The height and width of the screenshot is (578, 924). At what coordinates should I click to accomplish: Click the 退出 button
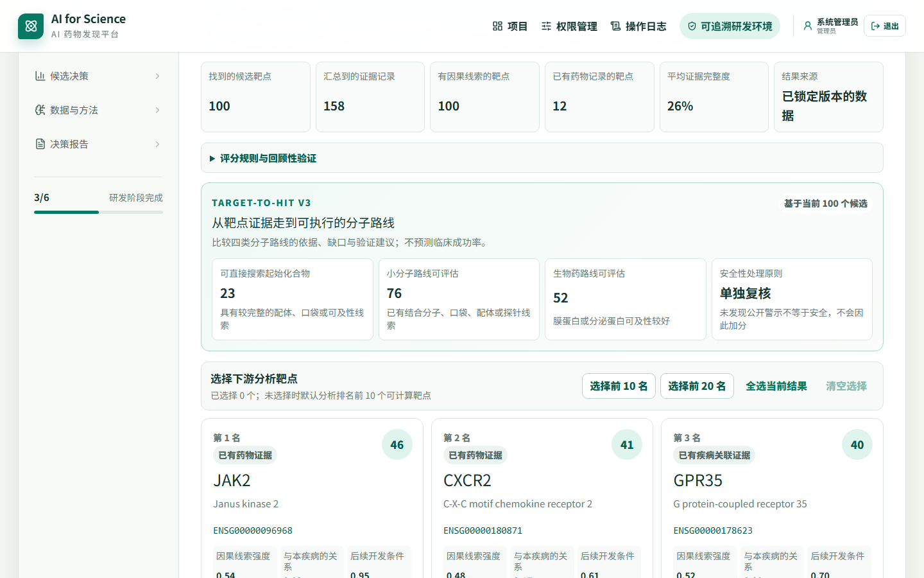[885, 26]
